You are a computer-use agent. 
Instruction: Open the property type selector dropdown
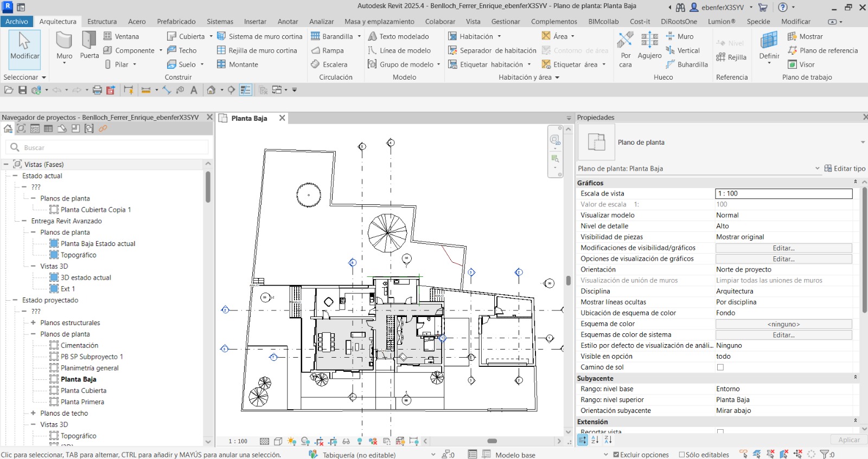click(863, 143)
